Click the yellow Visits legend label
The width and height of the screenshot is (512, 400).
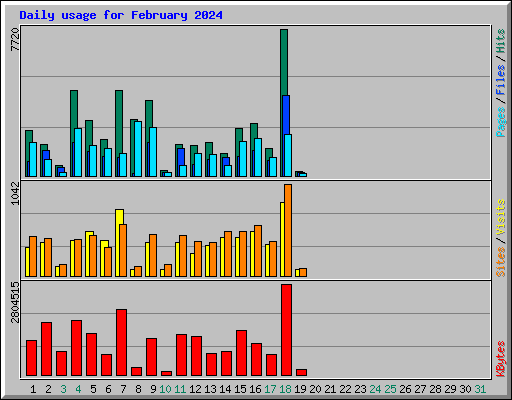coord(501,218)
